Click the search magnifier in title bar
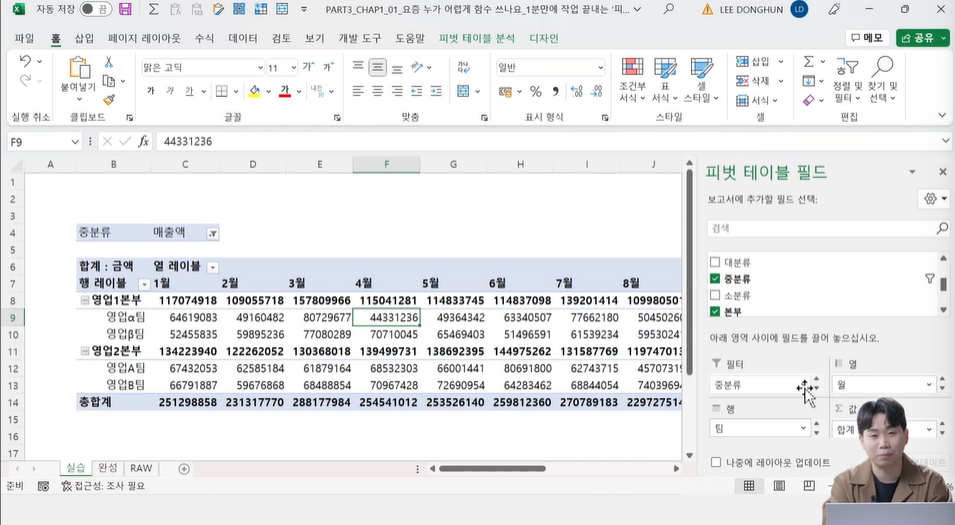Viewport: 955px width, 525px height. pos(669,9)
